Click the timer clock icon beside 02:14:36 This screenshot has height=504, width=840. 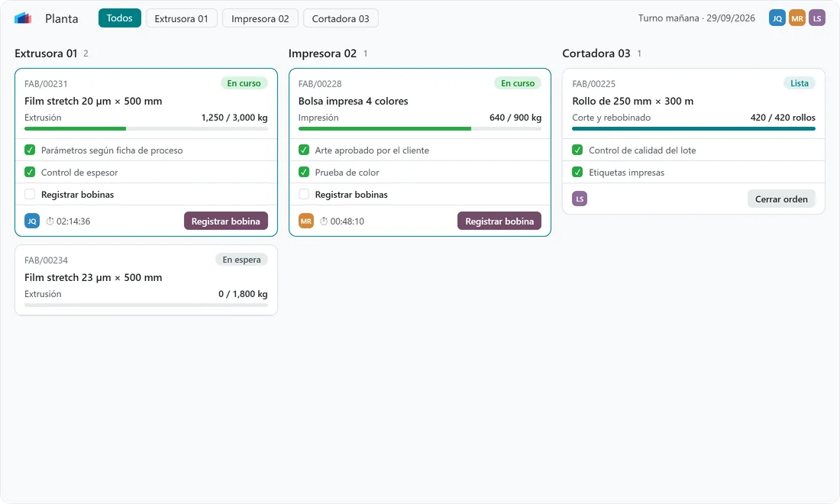50,221
